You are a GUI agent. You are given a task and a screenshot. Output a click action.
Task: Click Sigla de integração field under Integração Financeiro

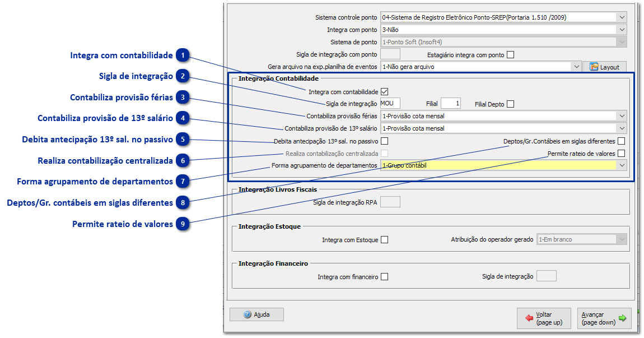pos(547,276)
